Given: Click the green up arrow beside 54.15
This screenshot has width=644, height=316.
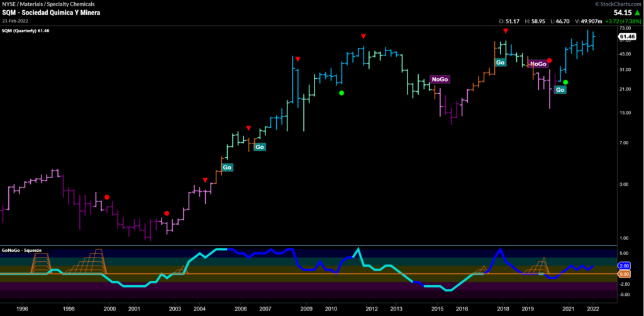Looking at the screenshot, I should pos(637,13).
